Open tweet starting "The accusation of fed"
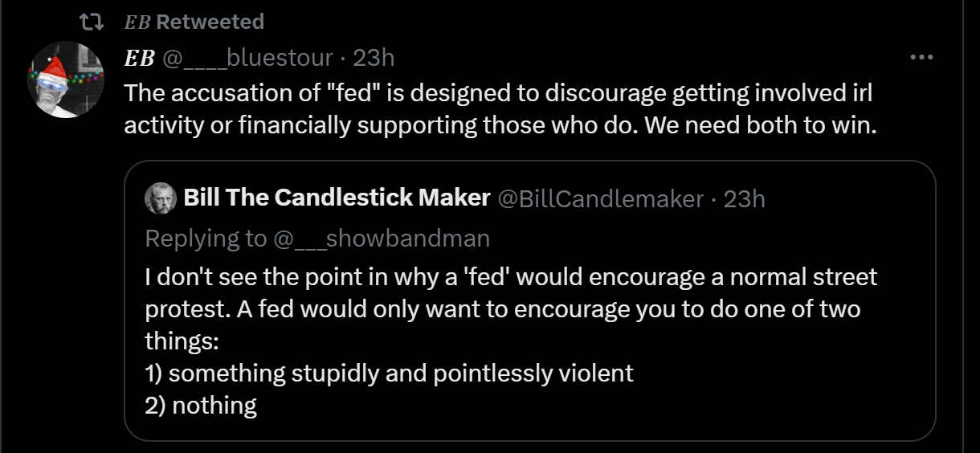 498,93
